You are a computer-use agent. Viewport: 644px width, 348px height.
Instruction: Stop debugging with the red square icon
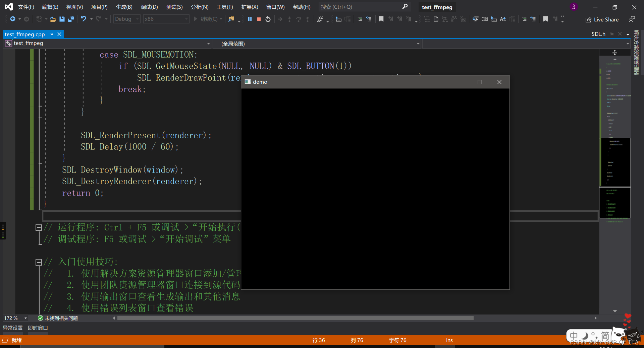(x=259, y=19)
